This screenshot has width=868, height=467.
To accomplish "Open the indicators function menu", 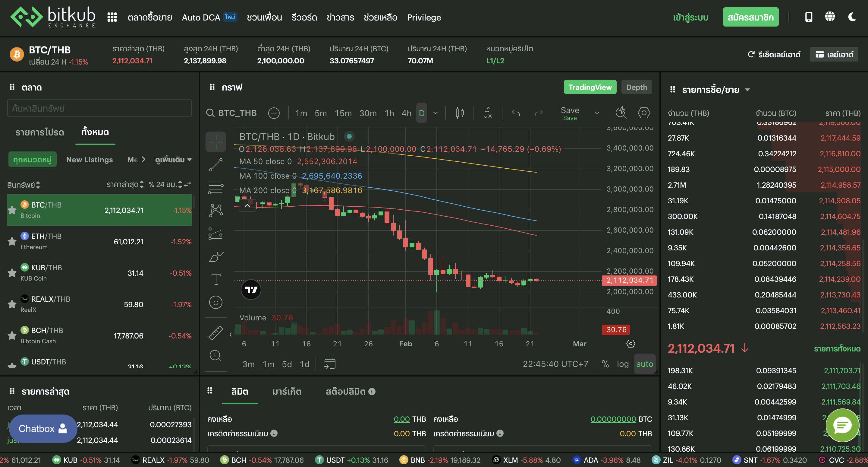I will pos(488,113).
